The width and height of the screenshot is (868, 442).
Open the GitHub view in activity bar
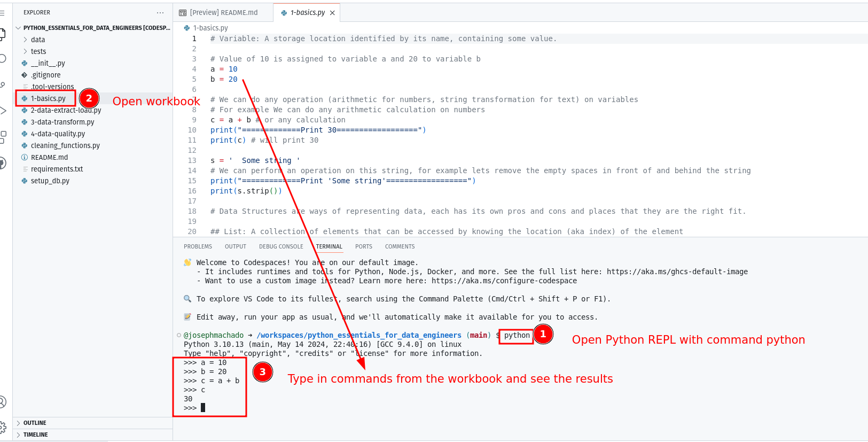coord(2,163)
